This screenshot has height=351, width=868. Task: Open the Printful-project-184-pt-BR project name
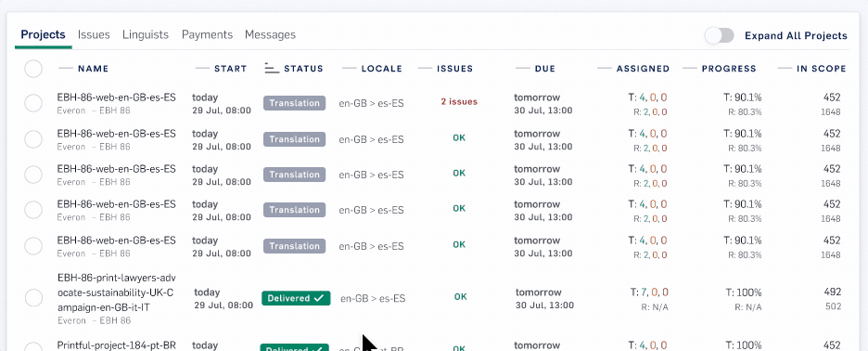click(x=116, y=344)
